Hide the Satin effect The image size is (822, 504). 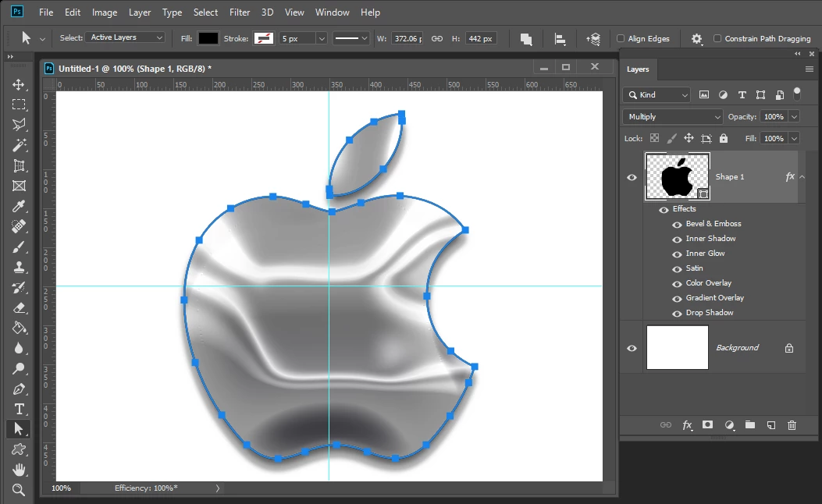678,268
